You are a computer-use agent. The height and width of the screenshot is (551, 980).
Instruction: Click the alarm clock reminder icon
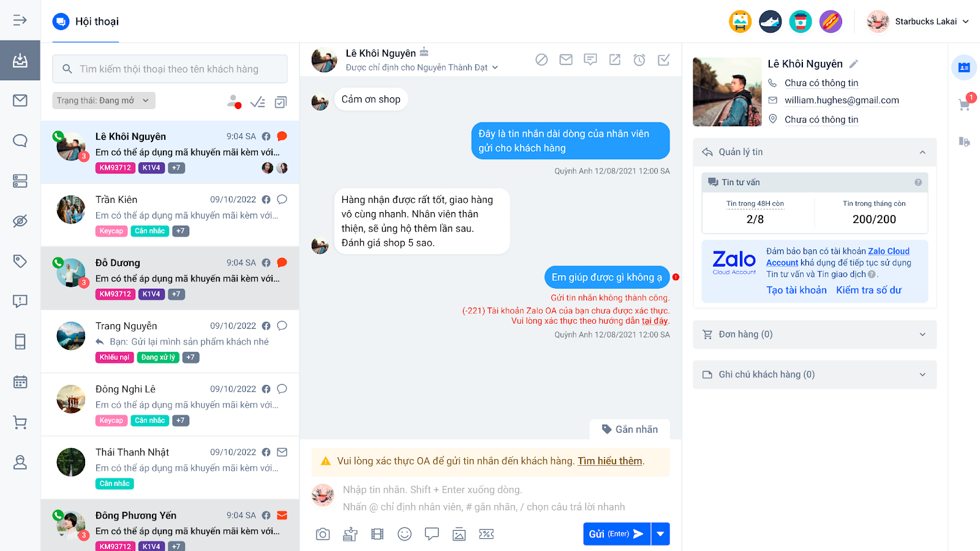[639, 59]
